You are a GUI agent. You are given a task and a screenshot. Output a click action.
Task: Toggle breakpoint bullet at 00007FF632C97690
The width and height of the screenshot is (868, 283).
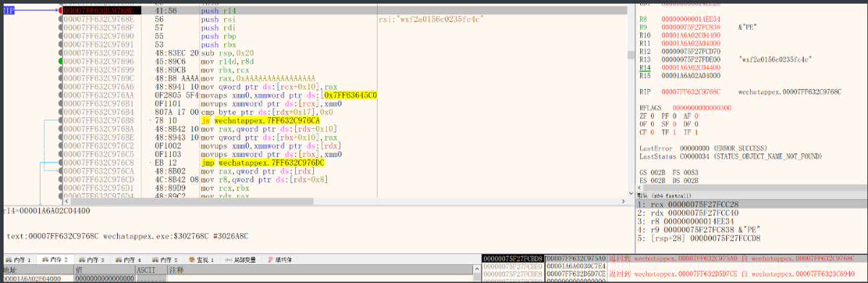[x=60, y=36]
